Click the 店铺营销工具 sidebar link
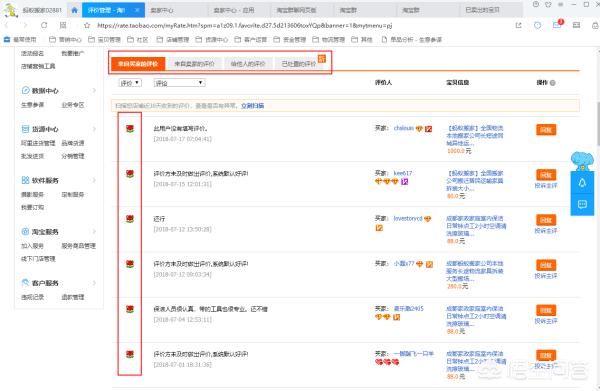Viewport: 600px width, 391px height. 38,66
